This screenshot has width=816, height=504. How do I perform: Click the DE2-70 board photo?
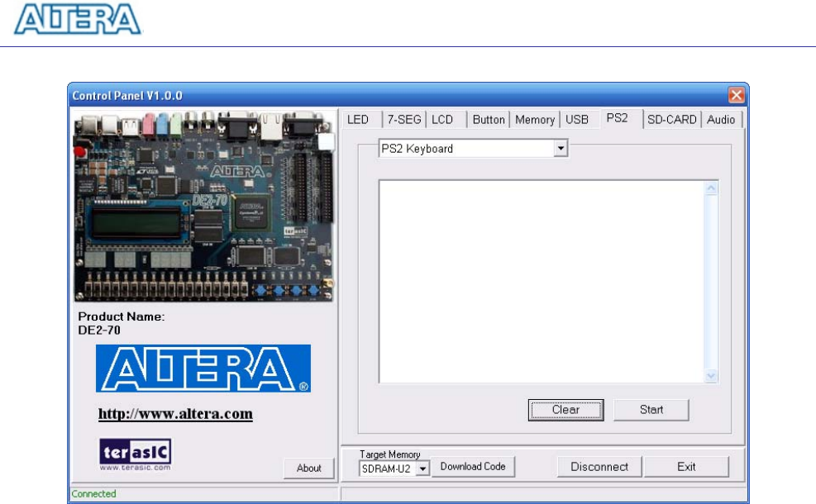[204, 206]
